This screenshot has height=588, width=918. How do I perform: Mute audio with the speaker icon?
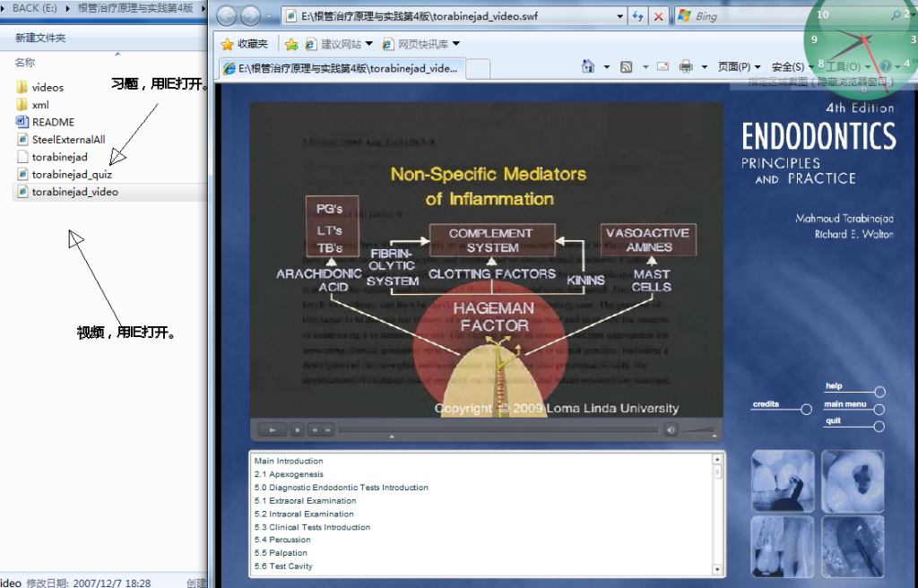point(671,430)
